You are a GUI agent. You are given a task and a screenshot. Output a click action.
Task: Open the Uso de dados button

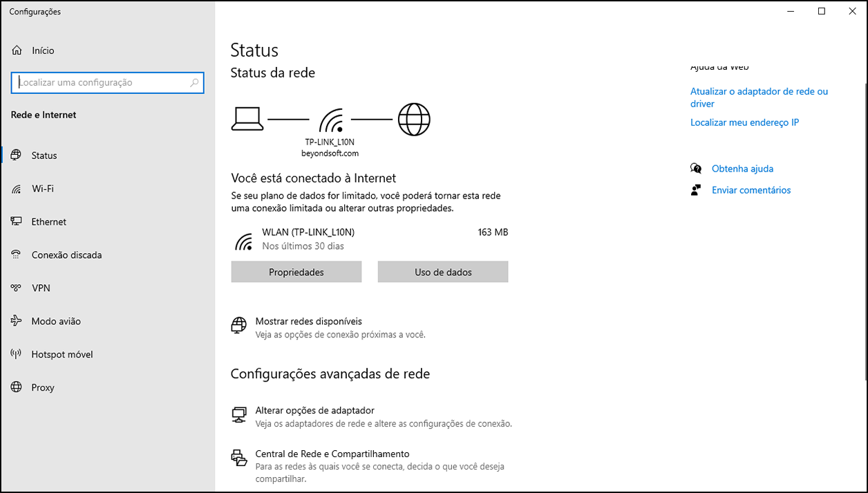pos(443,272)
